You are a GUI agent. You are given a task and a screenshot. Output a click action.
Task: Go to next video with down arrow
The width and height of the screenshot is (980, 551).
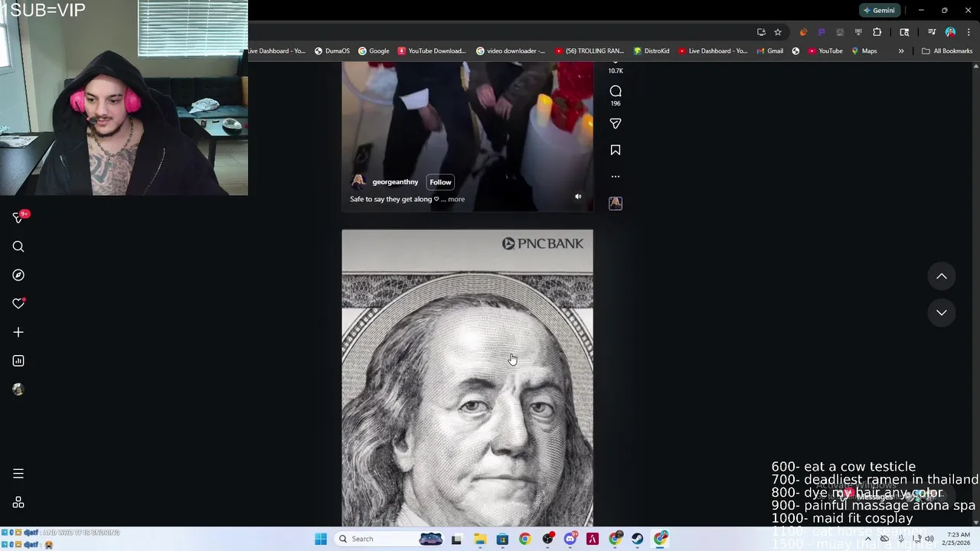coord(942,312)
